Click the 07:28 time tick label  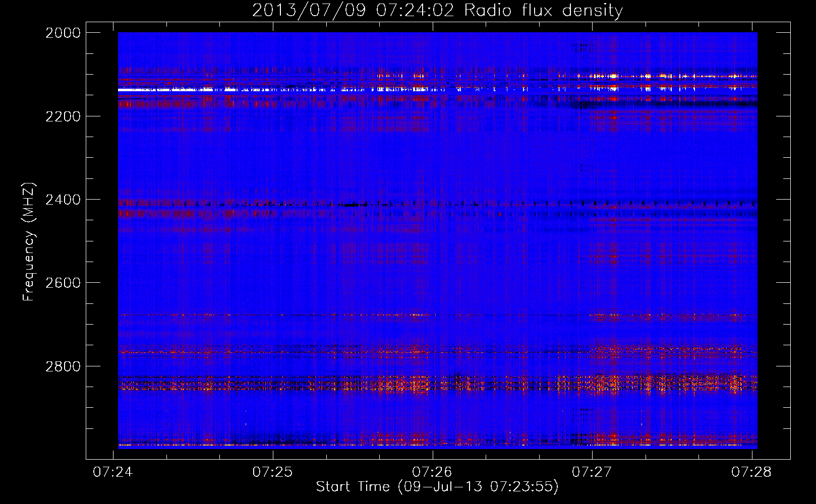click(751, 472)
